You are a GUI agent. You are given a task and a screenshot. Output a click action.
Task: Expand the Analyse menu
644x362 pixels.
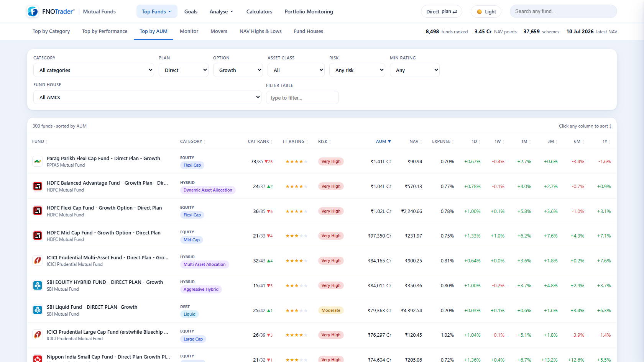click(x=221, y=11)
